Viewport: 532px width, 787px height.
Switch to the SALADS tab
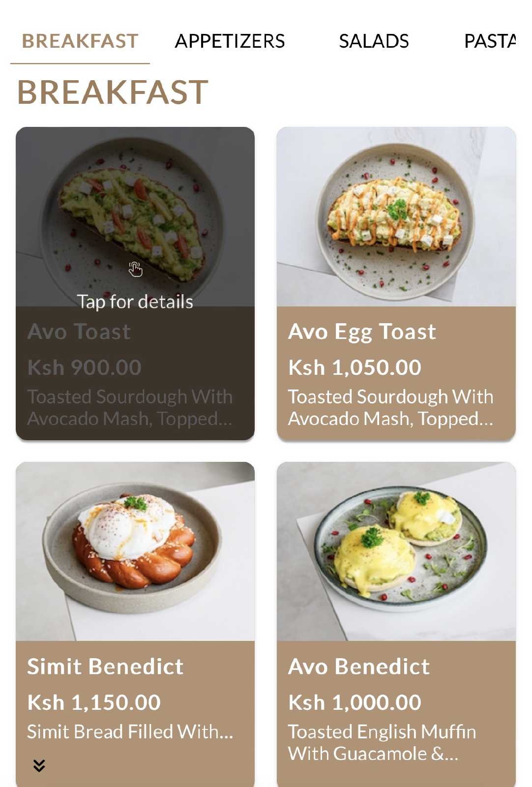click(x=374, y=41)
